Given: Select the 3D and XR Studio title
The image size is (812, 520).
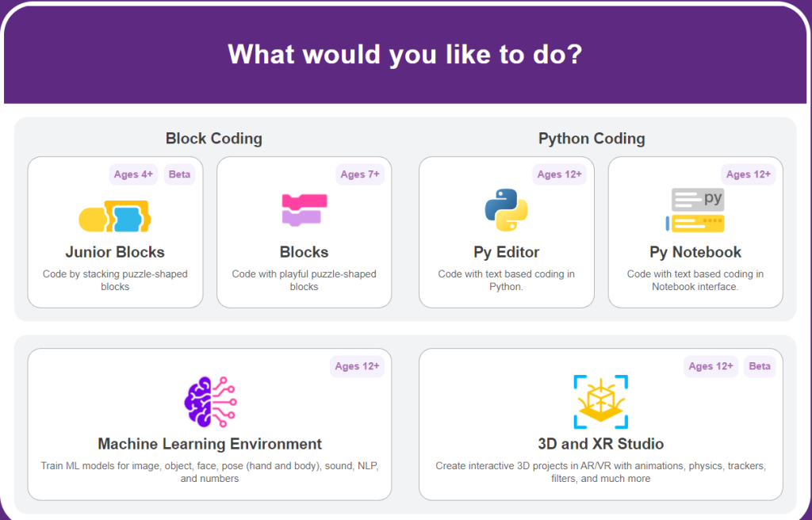Looking at the screenshot, I should (x=600, y=444).
